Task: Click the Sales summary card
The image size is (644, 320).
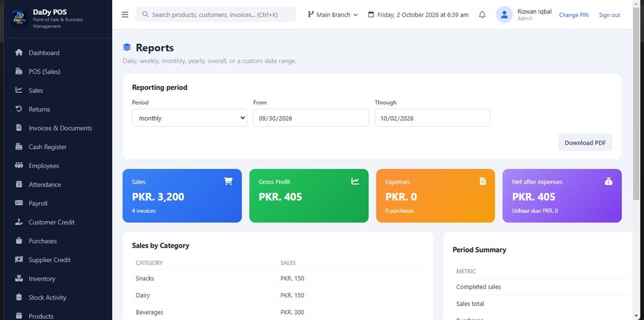Action: click(182, 196)
